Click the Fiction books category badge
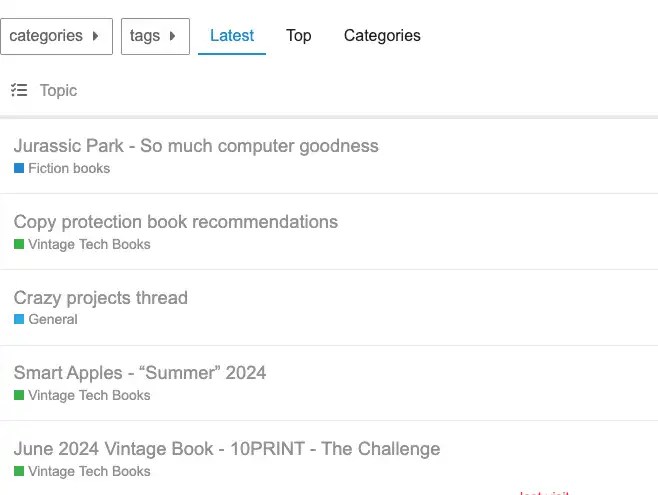The width and height of the screenshot is (658, 495). pyautogui.click(x=69, y=168)
